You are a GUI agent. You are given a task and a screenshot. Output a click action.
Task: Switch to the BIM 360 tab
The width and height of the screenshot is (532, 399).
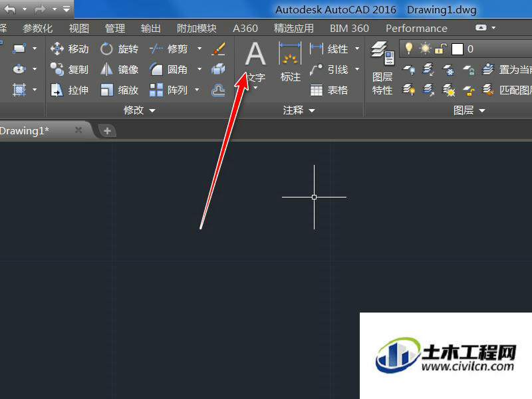tap(350, 28)
